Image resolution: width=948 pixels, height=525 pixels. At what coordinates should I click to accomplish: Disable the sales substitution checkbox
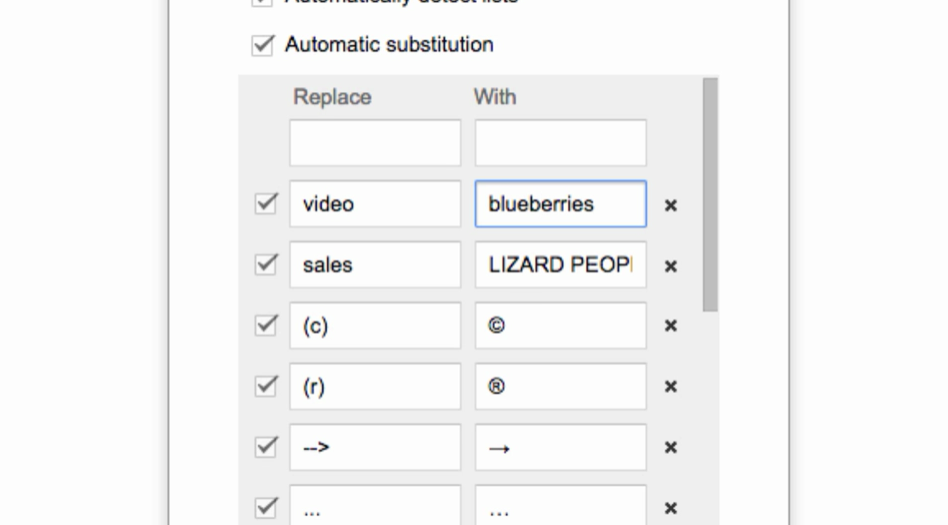[266, 265]
